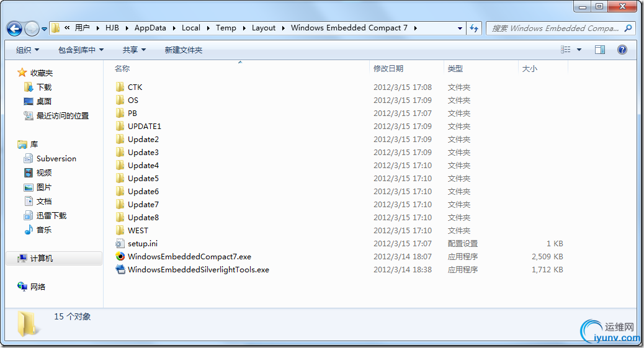Select the OS folder icon

[120, 100]
